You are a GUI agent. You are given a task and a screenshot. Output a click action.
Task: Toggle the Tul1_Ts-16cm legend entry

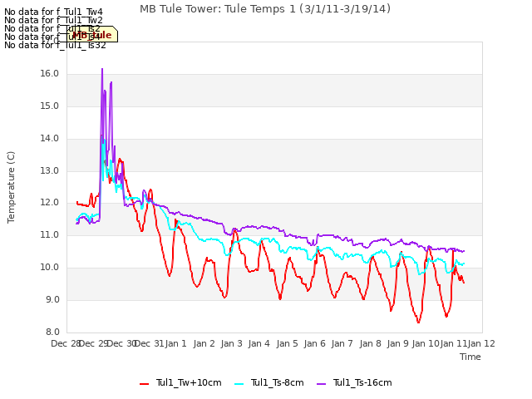[354, 383]
